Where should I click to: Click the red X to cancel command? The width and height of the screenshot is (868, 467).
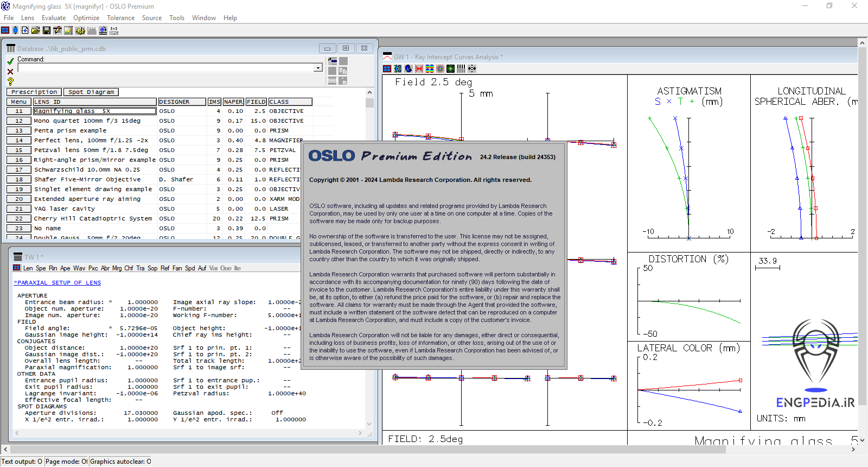pyautogui.click(x=10, y=71)
